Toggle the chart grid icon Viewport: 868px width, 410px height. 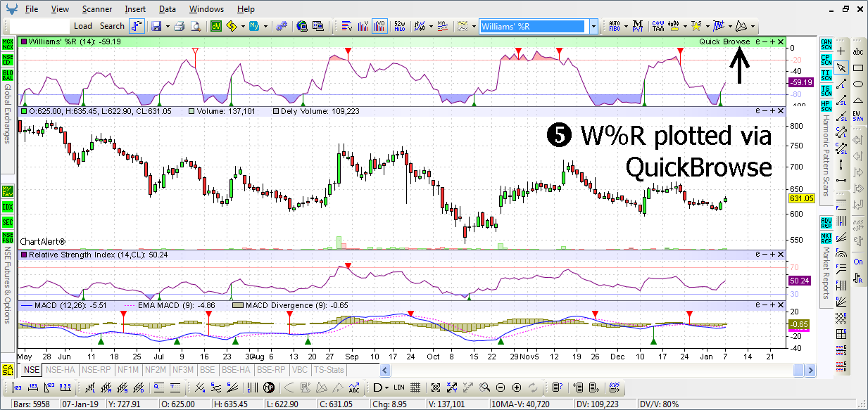[415, 387]
